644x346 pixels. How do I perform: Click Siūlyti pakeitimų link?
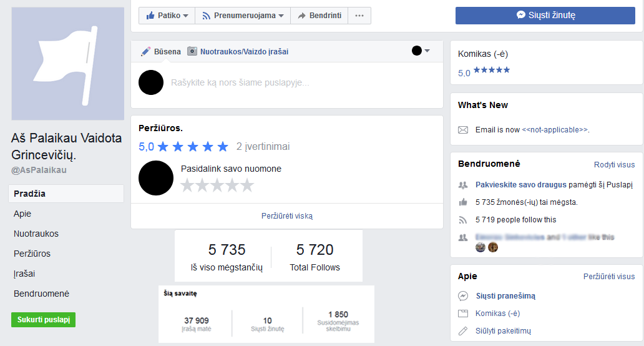point(503,331)
